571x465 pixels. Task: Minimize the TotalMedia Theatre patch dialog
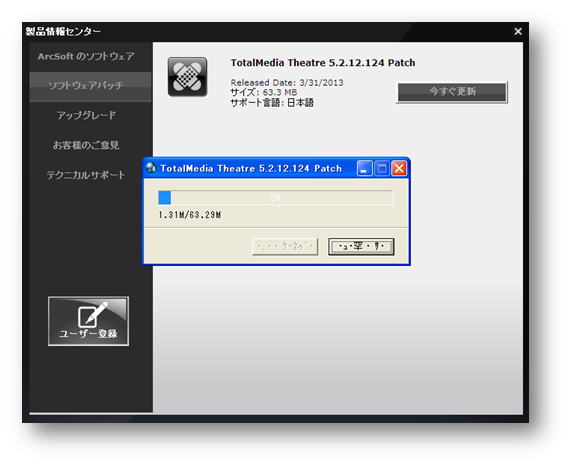point(365,168)
